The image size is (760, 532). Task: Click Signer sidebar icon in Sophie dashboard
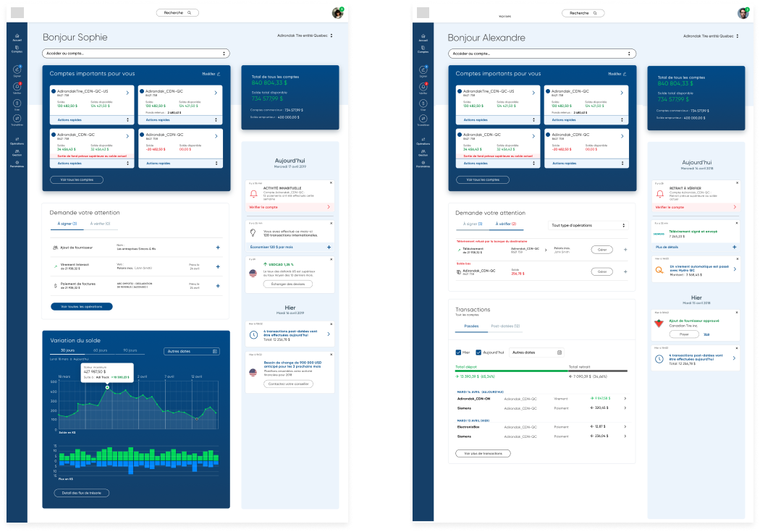17,70
